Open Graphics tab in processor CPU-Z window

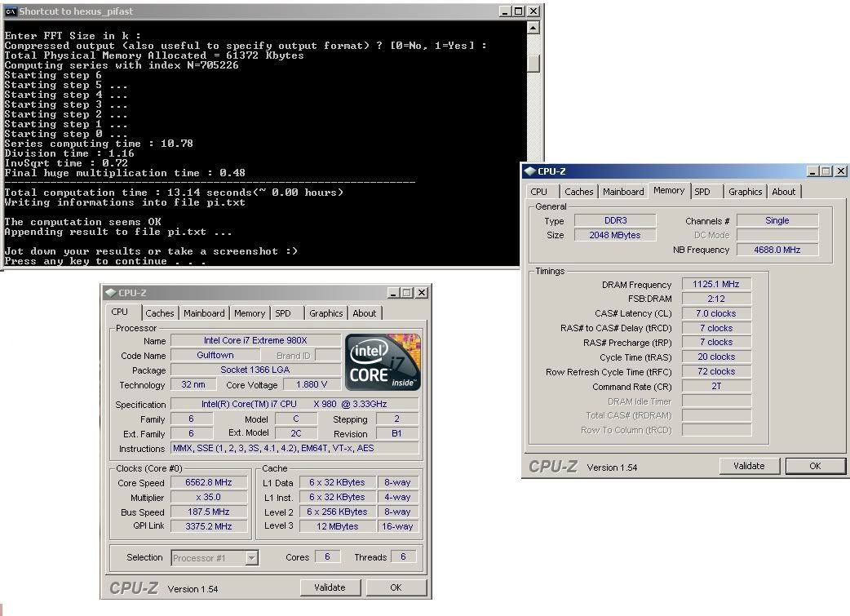coord(325,313)
